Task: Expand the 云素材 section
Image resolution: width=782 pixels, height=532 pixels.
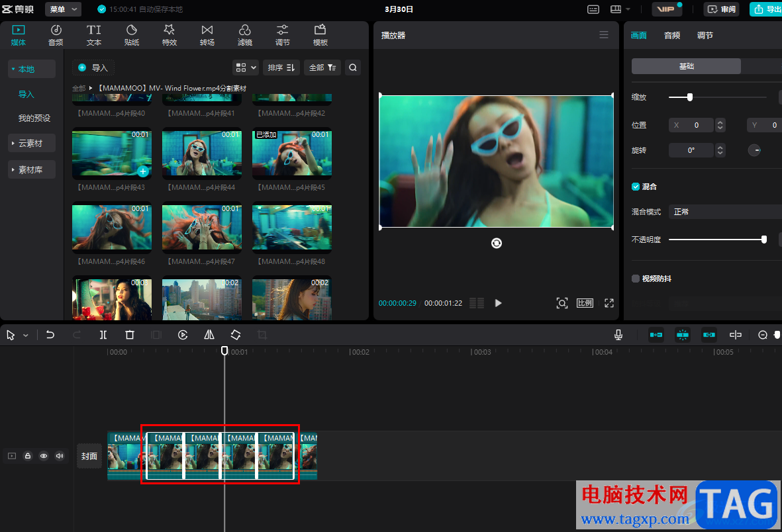Action: coord(31,144)
